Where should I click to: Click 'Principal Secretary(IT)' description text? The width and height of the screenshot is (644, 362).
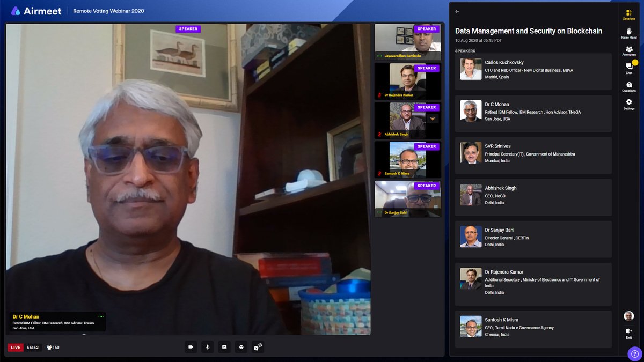(x=530, y=154)
